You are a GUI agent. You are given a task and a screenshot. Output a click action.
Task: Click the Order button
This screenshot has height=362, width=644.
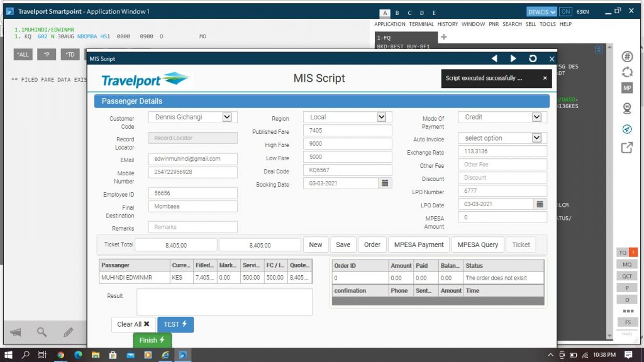coord(372,244)
